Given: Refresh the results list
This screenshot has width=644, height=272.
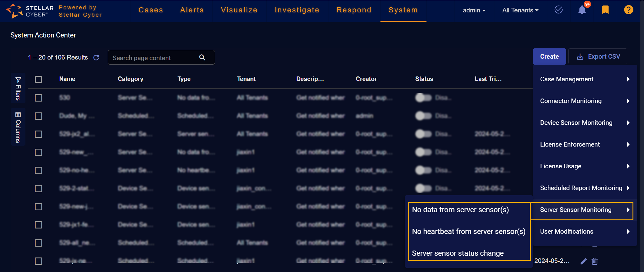Looking at the screenshot, I should pyautogui.click(x=96, y=57).
